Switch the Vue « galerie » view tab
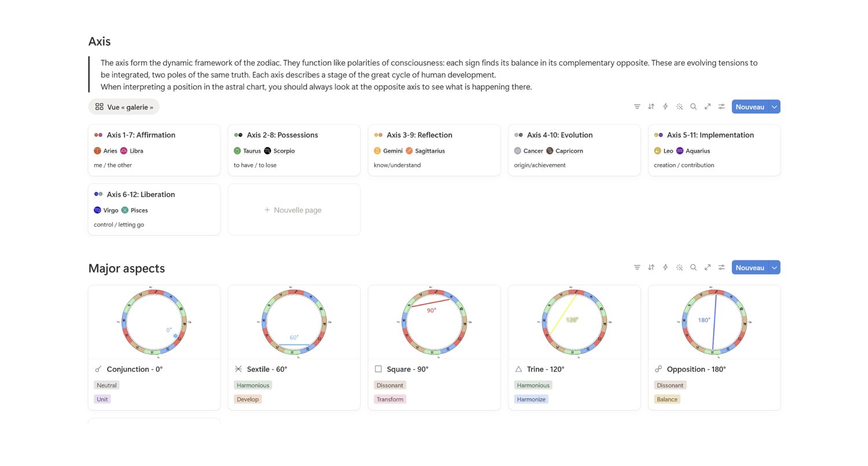This screenshot has width=868, height=466. pos(124,107)
